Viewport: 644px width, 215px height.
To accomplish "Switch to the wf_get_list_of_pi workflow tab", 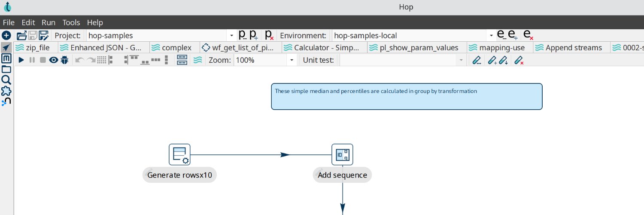I will (x=240, y=48).
